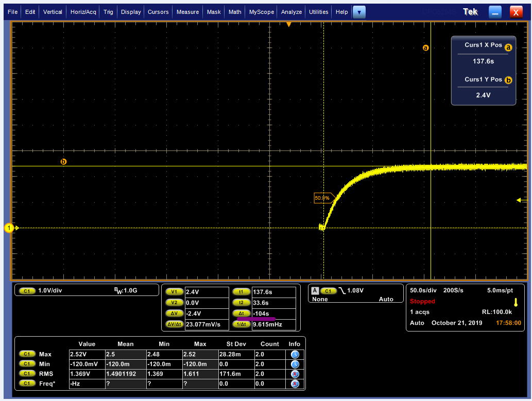532x401 pixels.
Task: Open the Utilities menu
Action: 318,12
